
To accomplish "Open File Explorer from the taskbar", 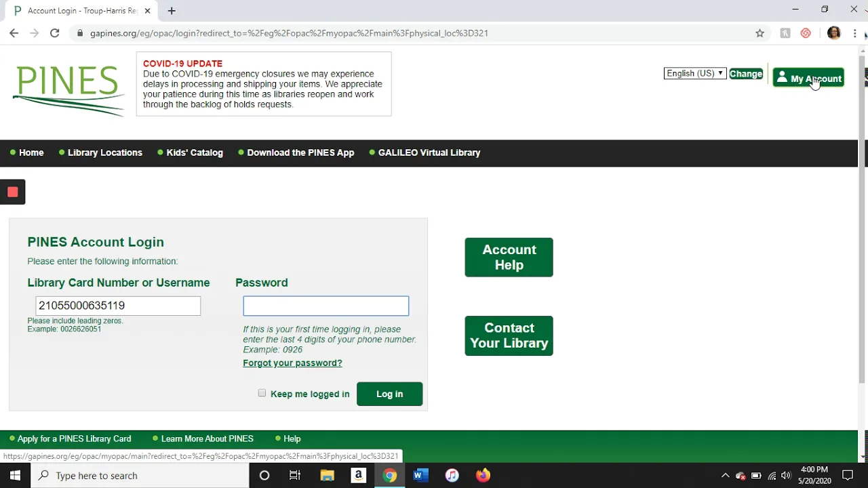I will [327, 475].
